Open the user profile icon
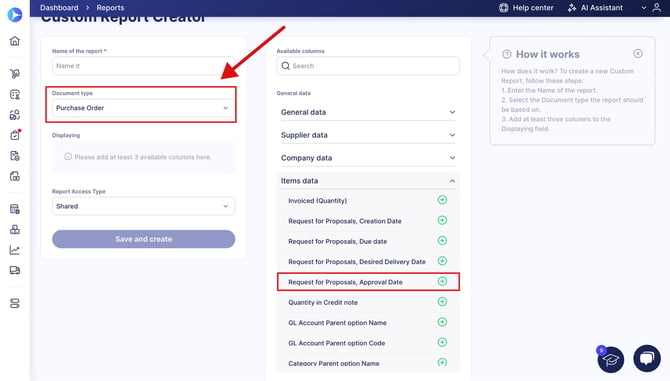 click(x=657, y=8)
